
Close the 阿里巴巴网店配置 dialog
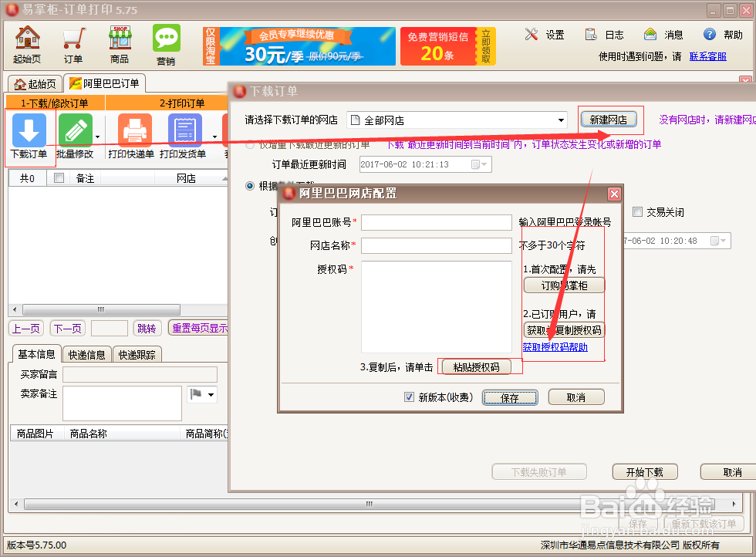click(x=614, y=194)
